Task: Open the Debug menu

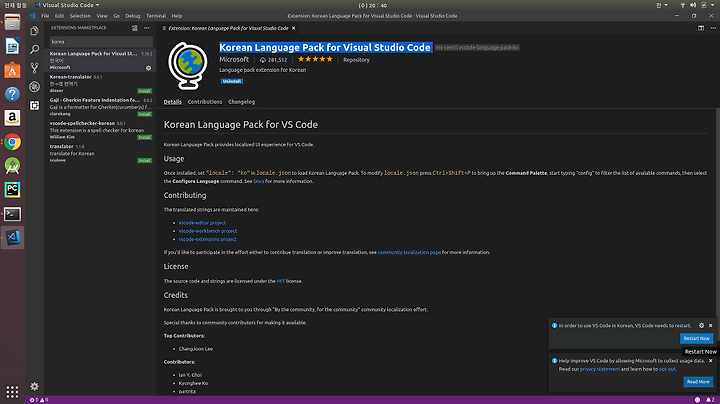Action: tap(133, 16)
